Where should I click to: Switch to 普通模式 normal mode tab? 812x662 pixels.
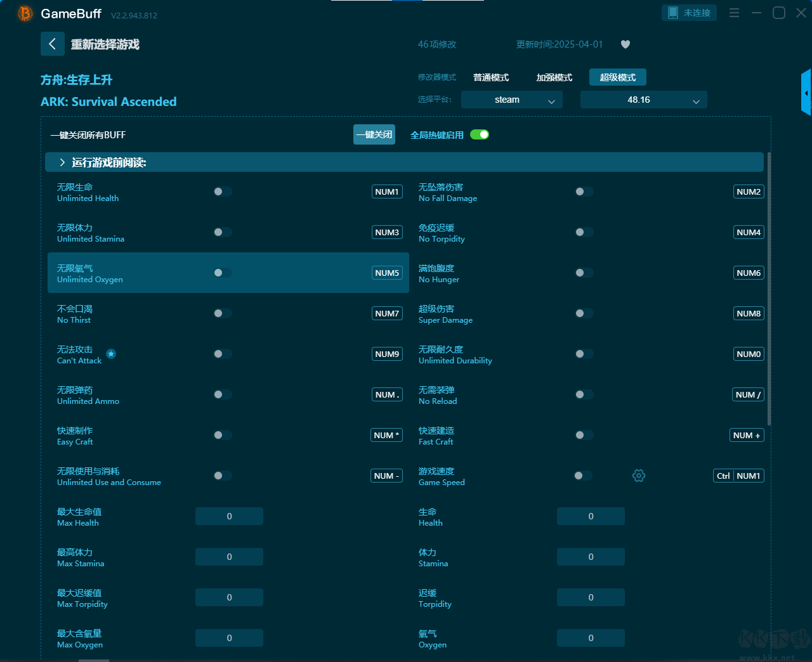point(491,77)
